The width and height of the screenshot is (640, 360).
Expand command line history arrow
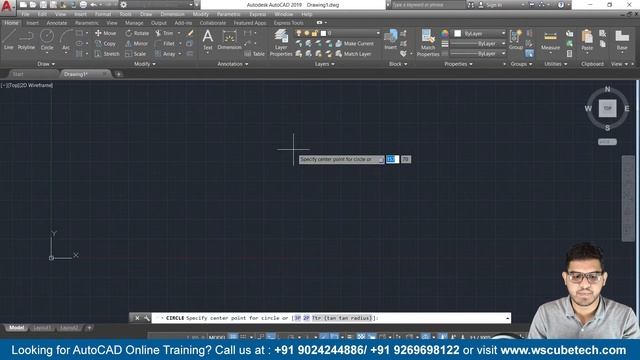507,318
